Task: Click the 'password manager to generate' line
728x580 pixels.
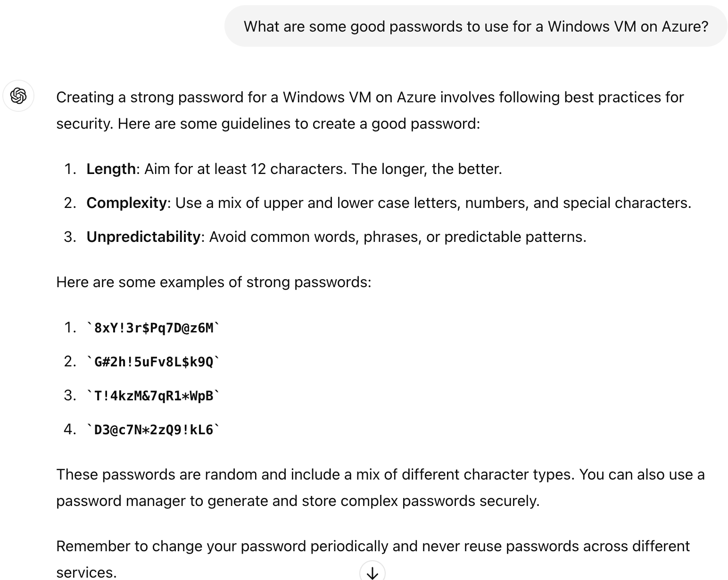Action: click(x=298, y=501)
